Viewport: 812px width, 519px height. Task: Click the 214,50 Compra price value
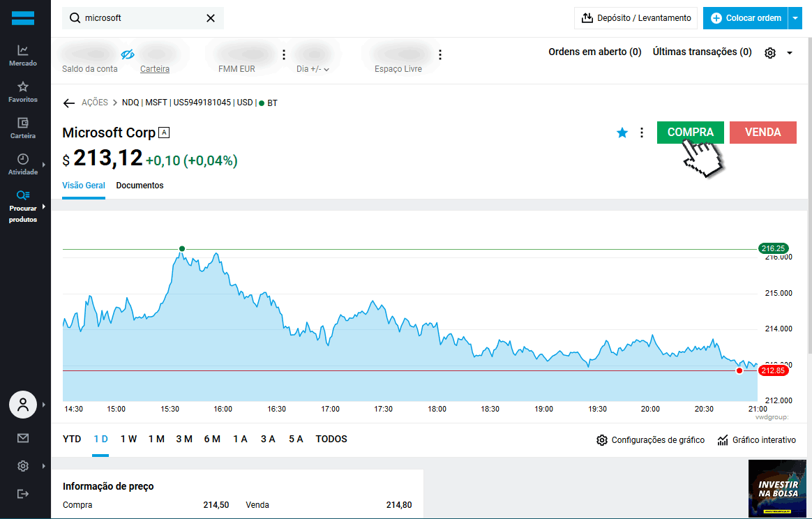(216, 505)
